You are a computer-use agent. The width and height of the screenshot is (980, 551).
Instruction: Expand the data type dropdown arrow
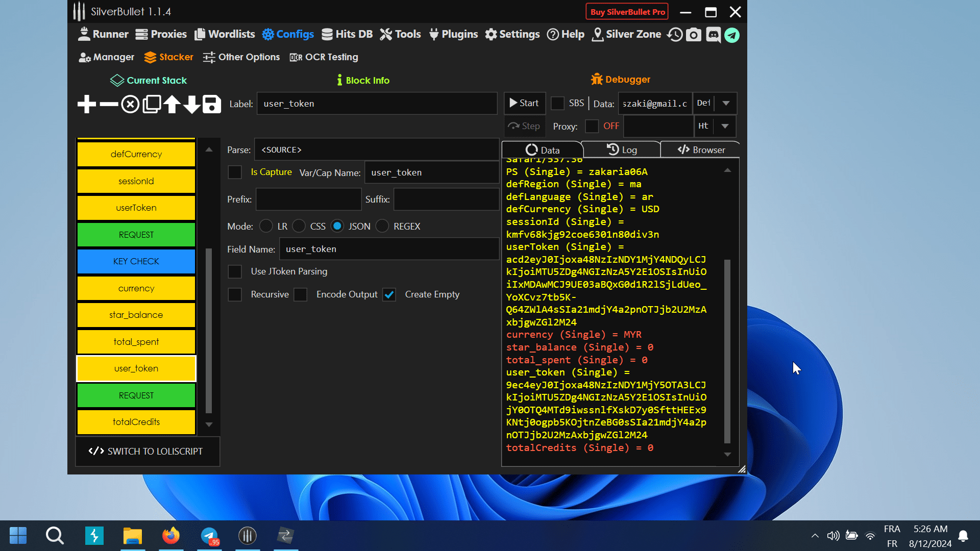pyautogui.click(x=726, y=103)
